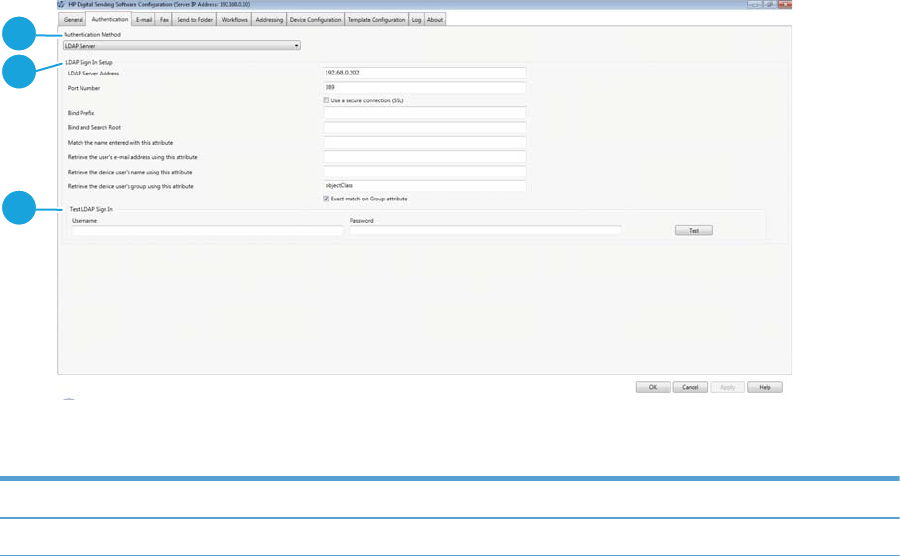Screen dimensions: 900x556
Task: Close the configuration window
Action: pyautogui.click(x=785, y=4)
